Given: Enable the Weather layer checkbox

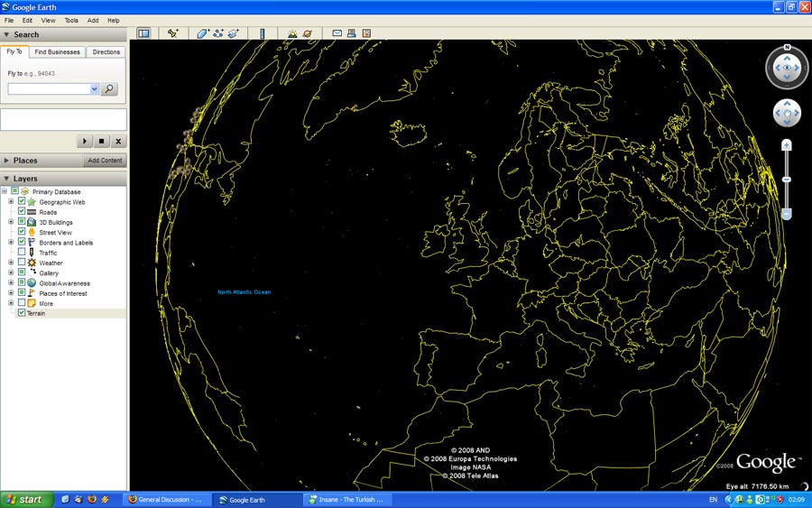Looking at the screenshot, I should click(22, 262).
